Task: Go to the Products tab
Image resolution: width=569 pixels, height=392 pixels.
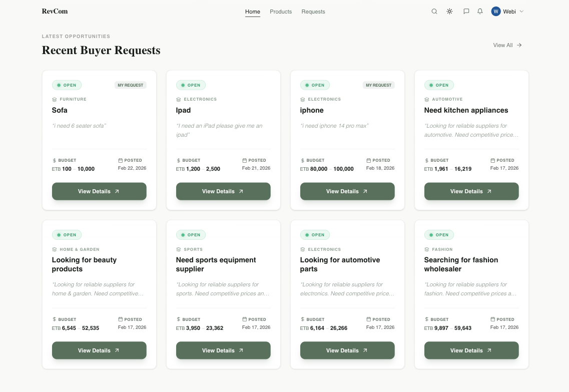Action: tap(281, 12)
